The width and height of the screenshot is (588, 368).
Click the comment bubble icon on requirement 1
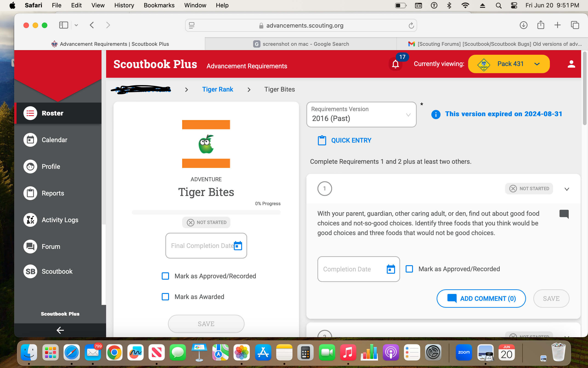[564, 214]
